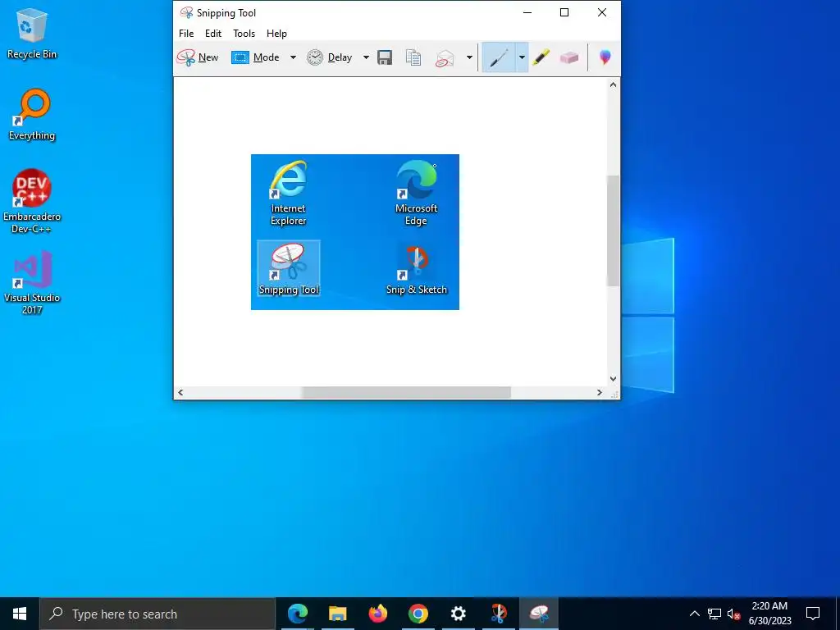Click the Mode button in Snipping Tool
The image size is (840, 630).
[x=256, y=57]
